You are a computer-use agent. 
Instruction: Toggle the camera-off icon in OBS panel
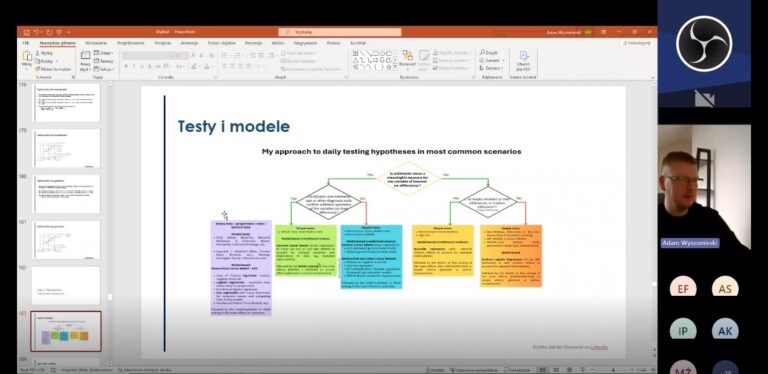[704, 99]
